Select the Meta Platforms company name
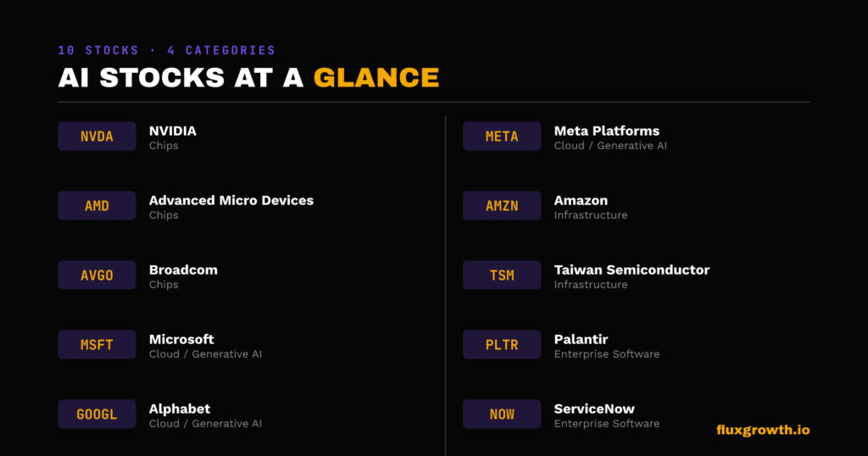Image resolution: width=868 pixels, height=456 pixels. click(x=607, y=131)
